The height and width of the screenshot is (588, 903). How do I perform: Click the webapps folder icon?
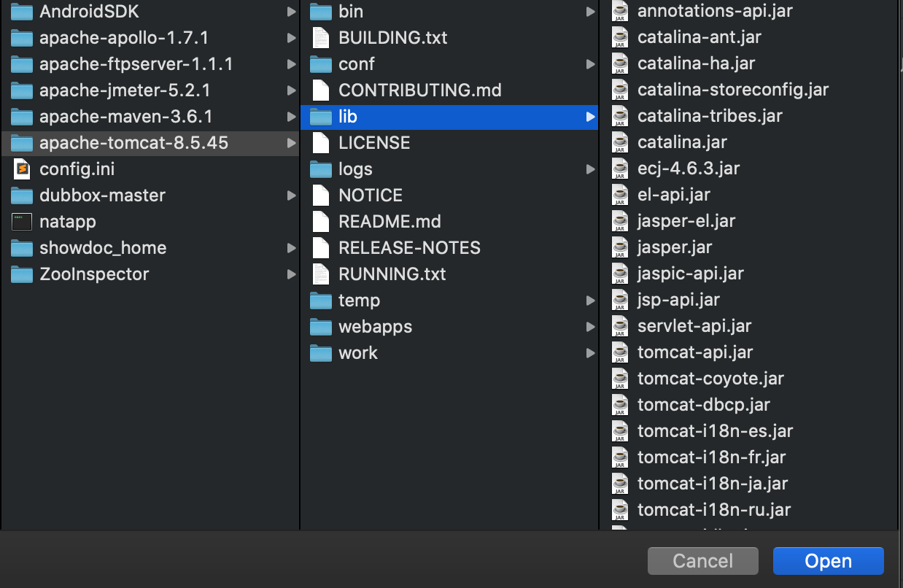(321, 327)
